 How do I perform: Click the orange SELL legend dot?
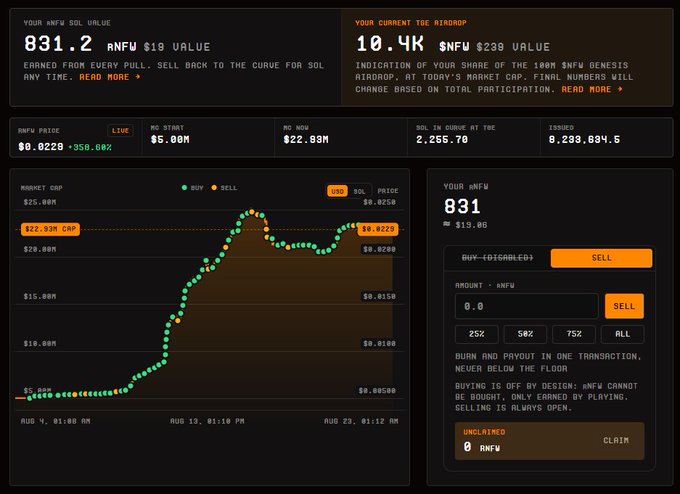point(214,188)
